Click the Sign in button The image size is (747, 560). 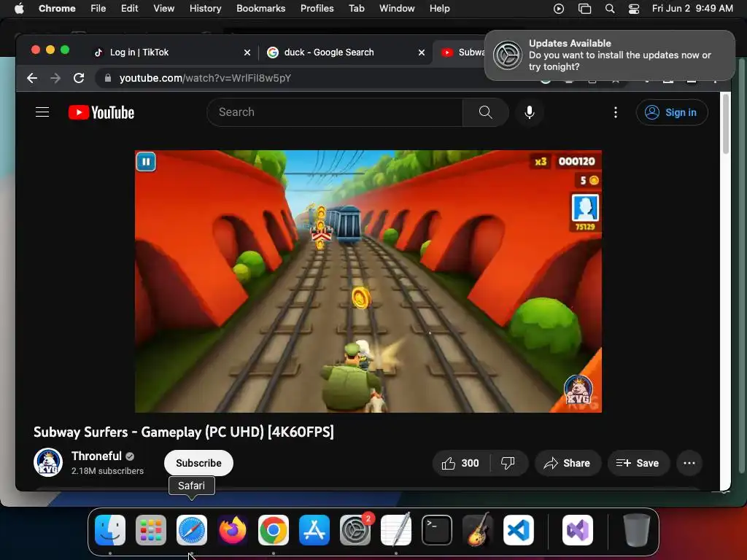tap(672, 112)
